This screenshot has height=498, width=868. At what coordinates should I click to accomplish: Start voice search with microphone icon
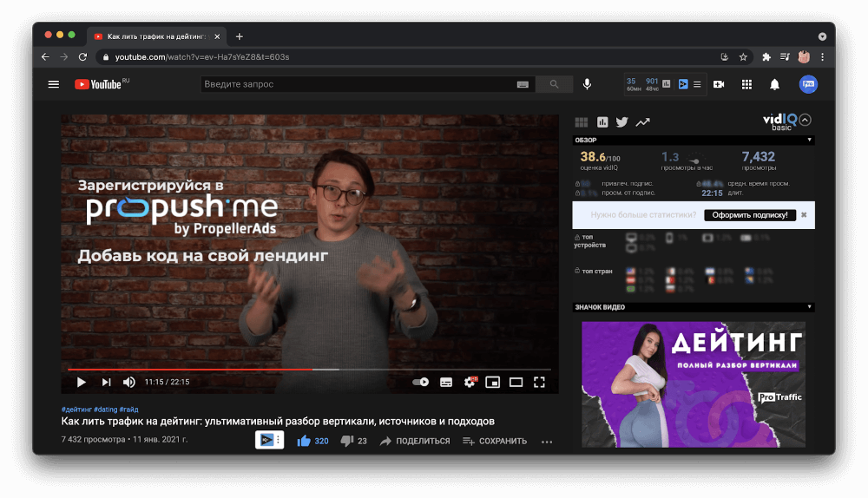(587, 84)
